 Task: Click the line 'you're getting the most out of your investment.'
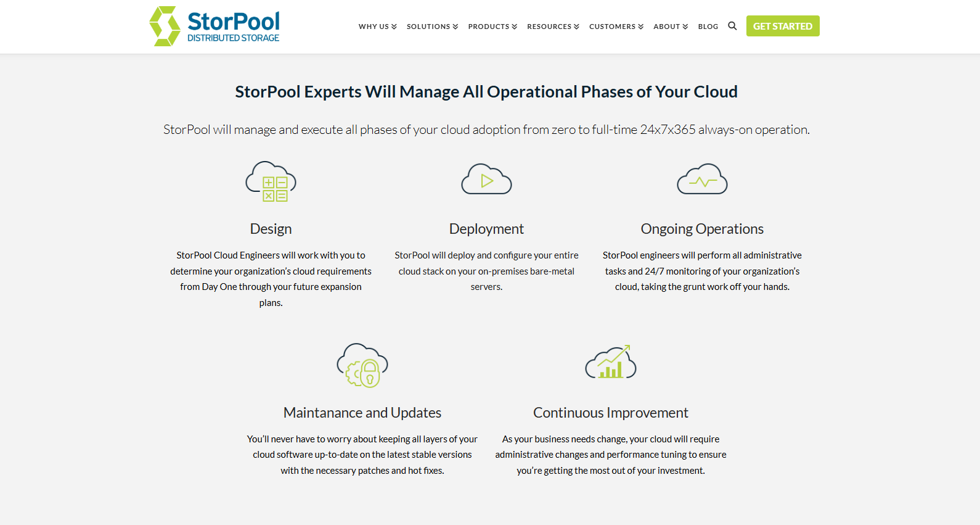(x=611, y=471)
